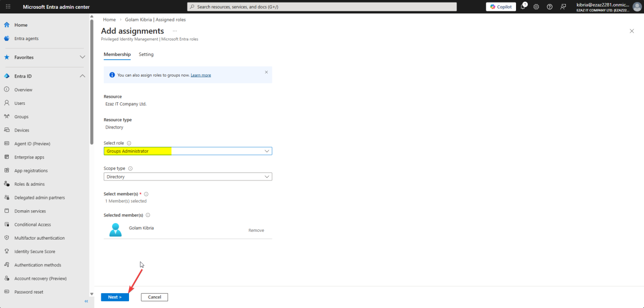Collapse the Entra ID section chevron
The width and height of the screenshot is (644, 308).
(82, 76)
